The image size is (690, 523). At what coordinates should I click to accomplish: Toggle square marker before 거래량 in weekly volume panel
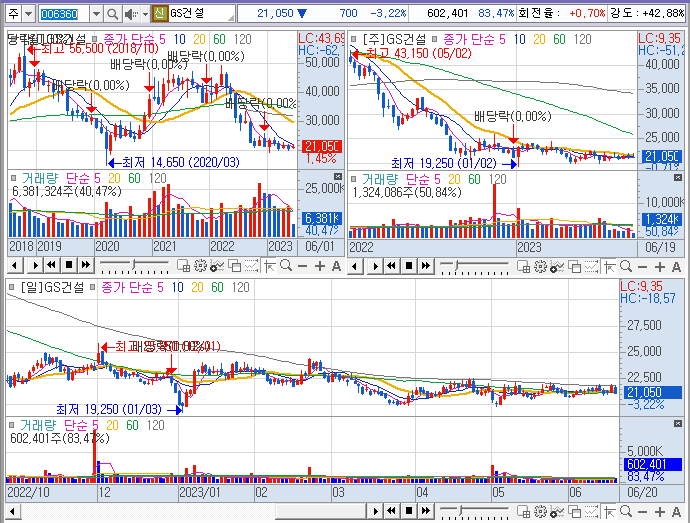click(353, 179)
